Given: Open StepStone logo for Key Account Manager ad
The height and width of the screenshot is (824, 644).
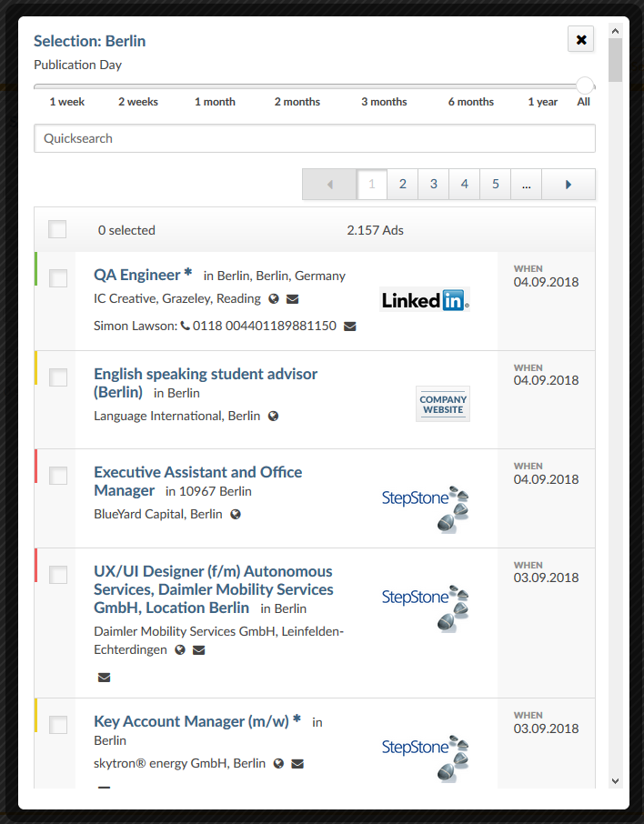Looking at the screenshot, I should pyautogui.click(x=425, y=759).
